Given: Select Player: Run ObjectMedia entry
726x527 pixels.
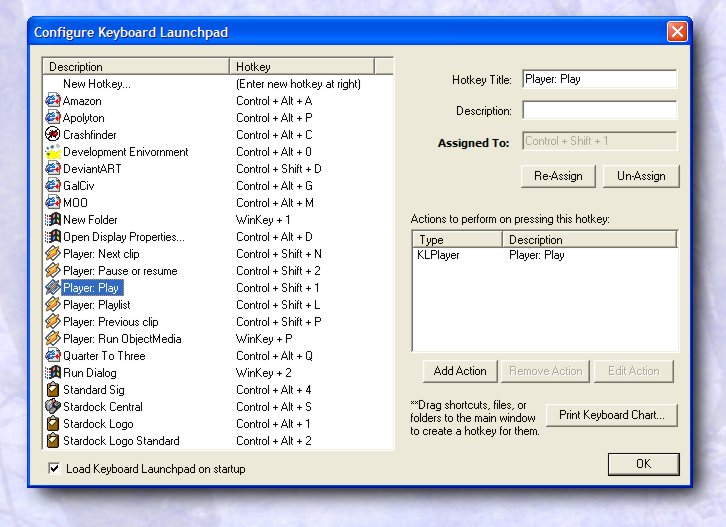Looking at the screenshot, I should [122, 339].
